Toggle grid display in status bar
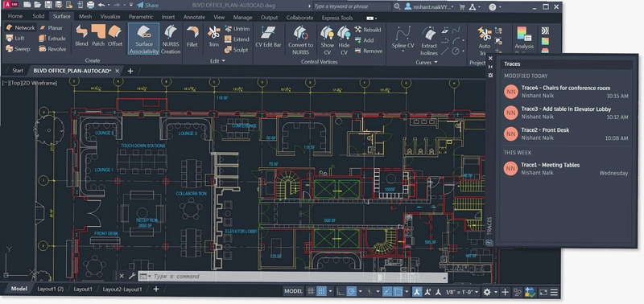Image resolution: width=644 pixels, height=304 pixels. point(311,292)
